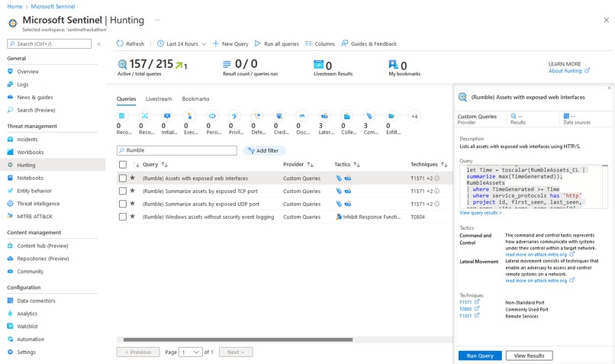Open Search (Preview) in the sidebar

[x=36, y=110]
